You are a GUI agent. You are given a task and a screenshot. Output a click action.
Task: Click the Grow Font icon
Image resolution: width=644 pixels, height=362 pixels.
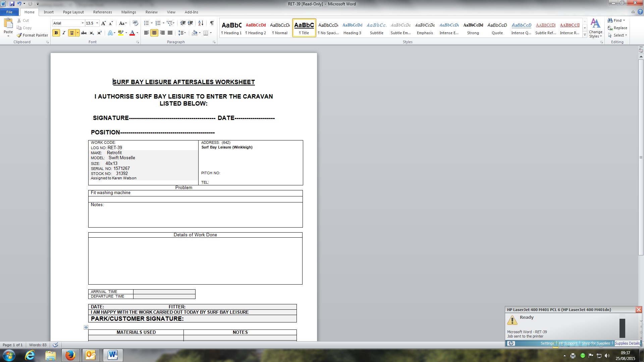click(103, 23)
